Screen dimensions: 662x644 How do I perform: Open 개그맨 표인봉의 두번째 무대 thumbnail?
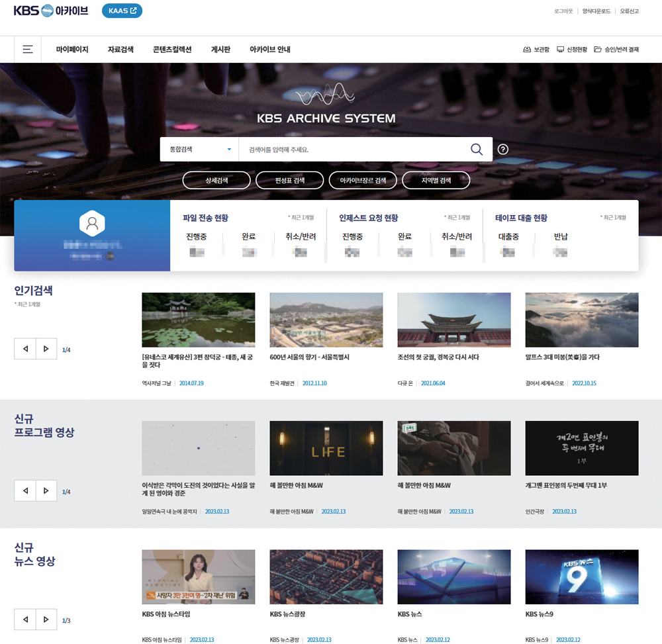point(582,448)
